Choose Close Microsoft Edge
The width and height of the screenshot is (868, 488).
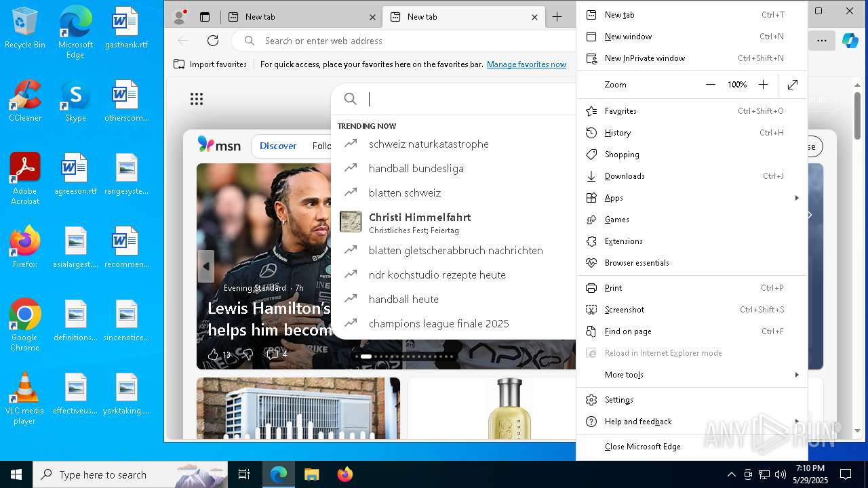pyautogui.click(x=692, y=447)
